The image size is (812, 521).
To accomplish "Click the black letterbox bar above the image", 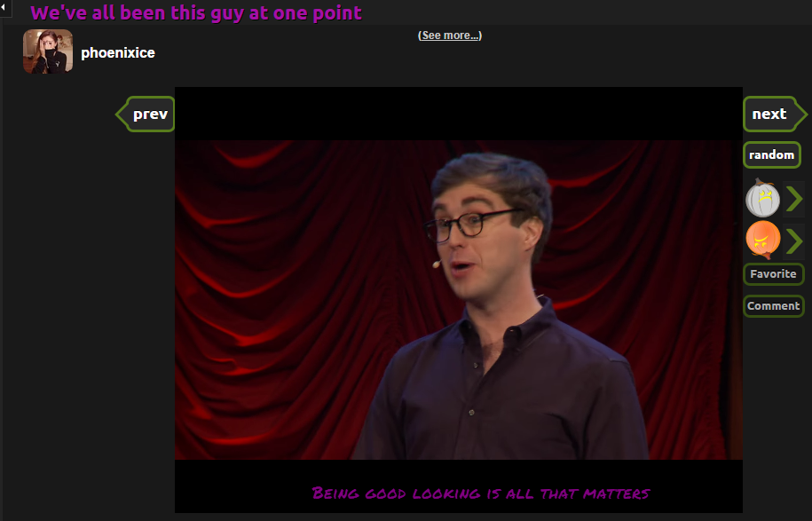I will click(x=458, y=114).
